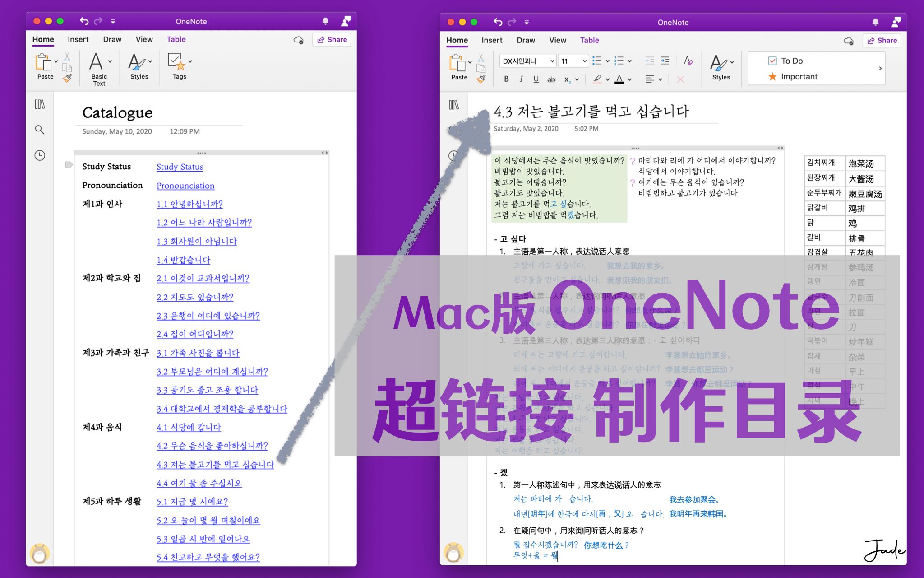Open Paste options arrow in left window
This screenshot has height=578, width=924.
point(56,61)
